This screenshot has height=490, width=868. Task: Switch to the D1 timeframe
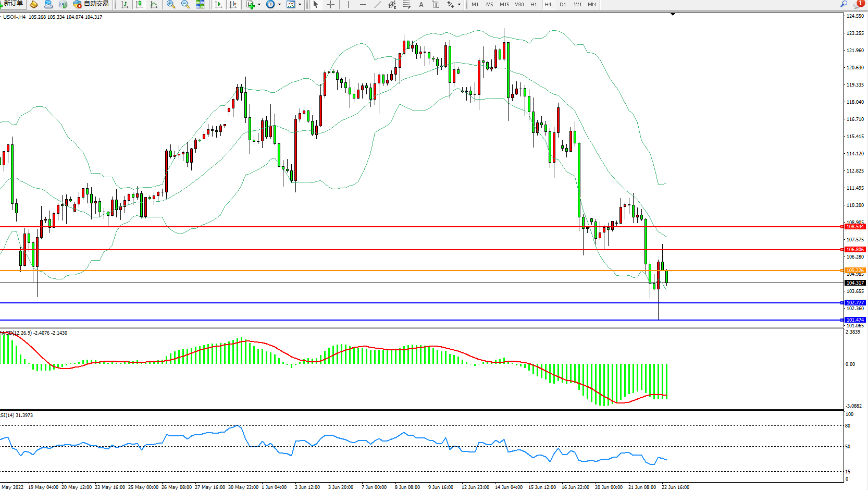click(563, 4)
